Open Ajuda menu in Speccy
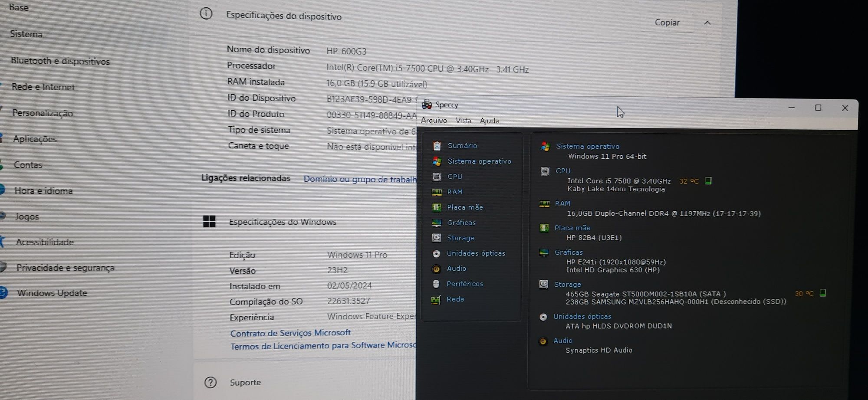Screen dimensions: 868x400 (x=489, y=121)
